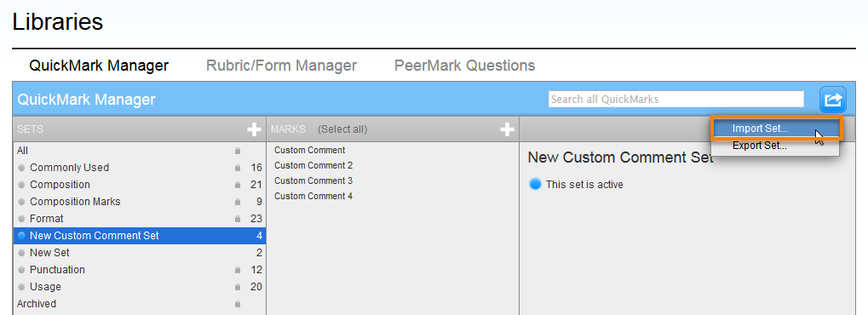Toggle active dot for Usage set

[x=21, y=287]
